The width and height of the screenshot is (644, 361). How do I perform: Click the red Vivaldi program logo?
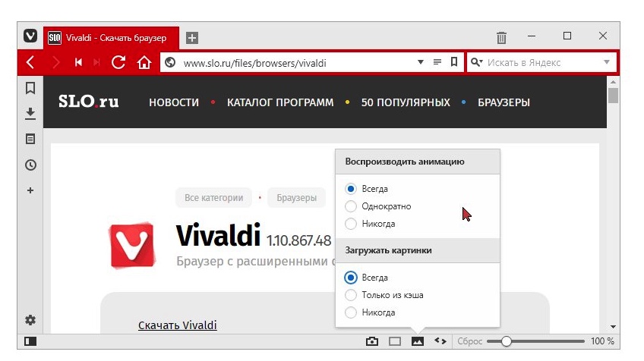[x=133, y=245]
